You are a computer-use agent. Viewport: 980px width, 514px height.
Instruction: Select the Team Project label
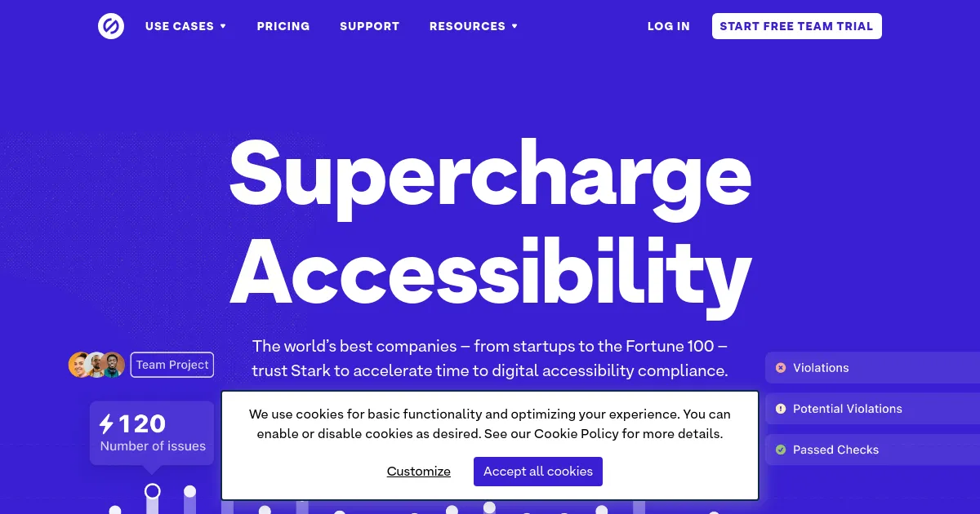(172, 365)
